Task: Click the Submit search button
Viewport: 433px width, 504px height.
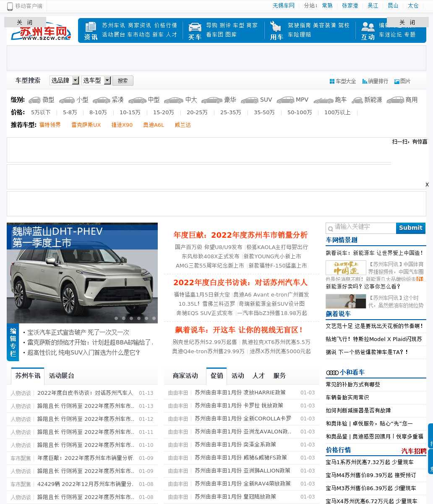Action: click(x=411, y=228)
